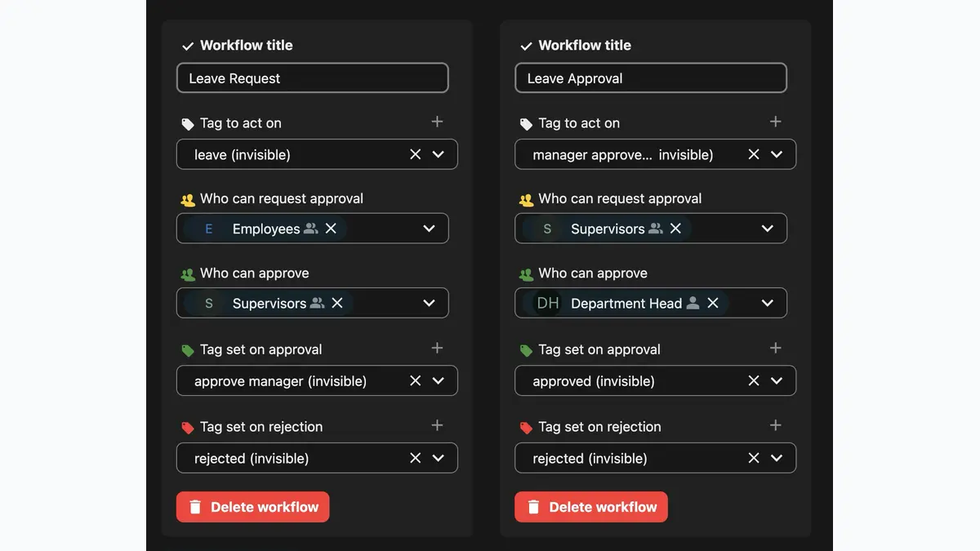This screenshot has height=551, width=980.
Task: Add tag next to Leave Approval 'Tag set on approval'
Action: point(775,348)
